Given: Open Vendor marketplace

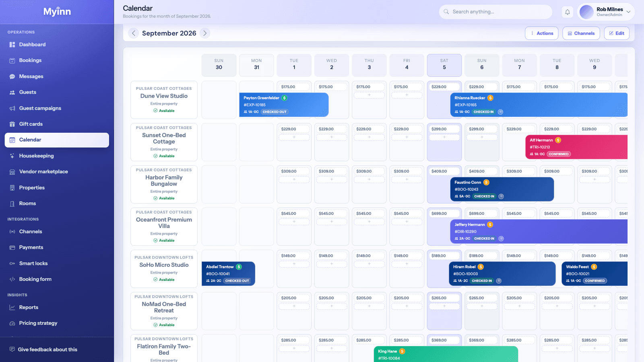Looking at the screenshot, I should 57,172.
